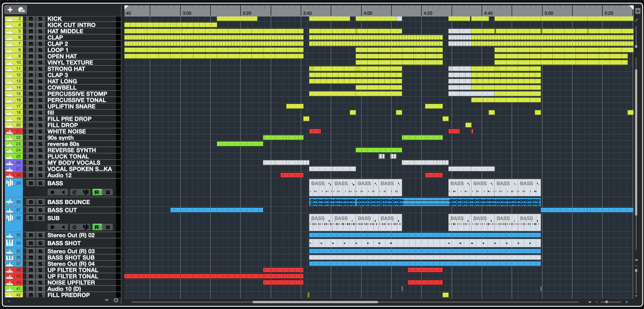Open the SUB track channel settings (e)

(74, 227)
